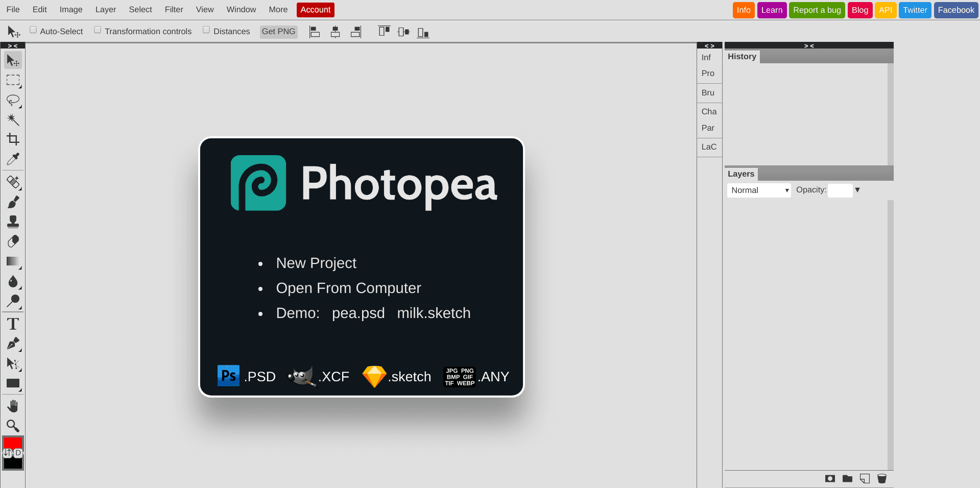
Task: Click the align top edges icon
Action: pos(384,32)
